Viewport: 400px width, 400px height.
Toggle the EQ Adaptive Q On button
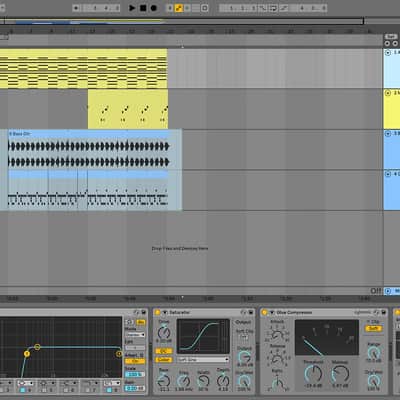point(135,361)
